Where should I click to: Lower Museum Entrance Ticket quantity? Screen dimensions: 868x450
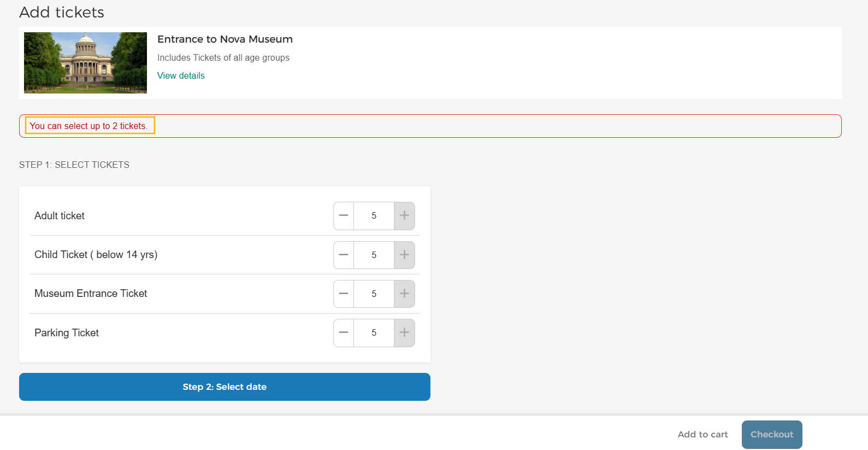pyautogui.click(x=344, y=294)
